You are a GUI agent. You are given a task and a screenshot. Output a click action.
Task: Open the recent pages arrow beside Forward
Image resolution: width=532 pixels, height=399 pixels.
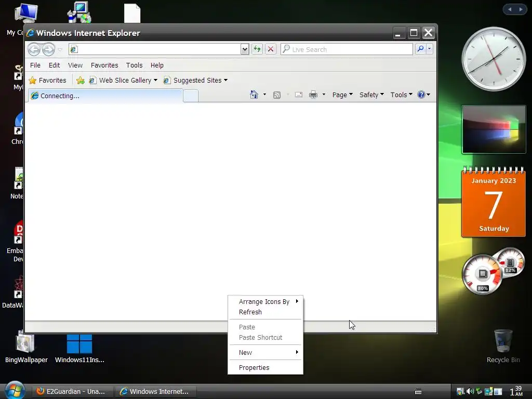[60, 49]
